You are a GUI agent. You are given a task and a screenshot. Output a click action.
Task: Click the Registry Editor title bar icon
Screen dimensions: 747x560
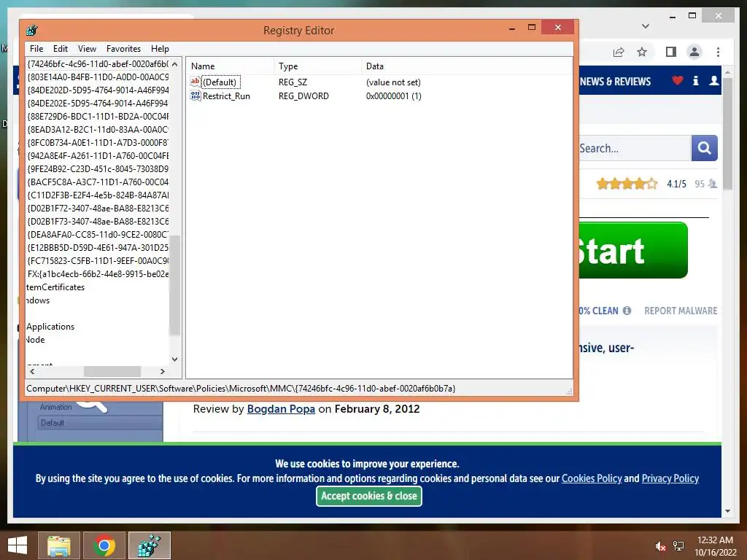(32, 31)
